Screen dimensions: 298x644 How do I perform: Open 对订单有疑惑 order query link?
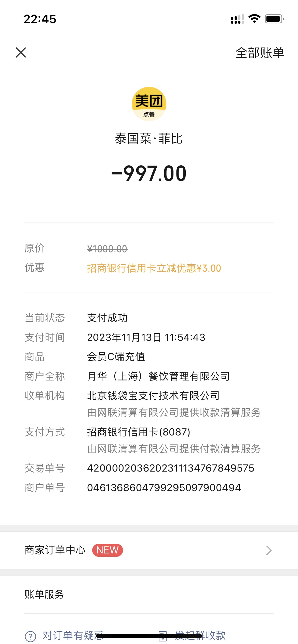[x=73, y=635]
